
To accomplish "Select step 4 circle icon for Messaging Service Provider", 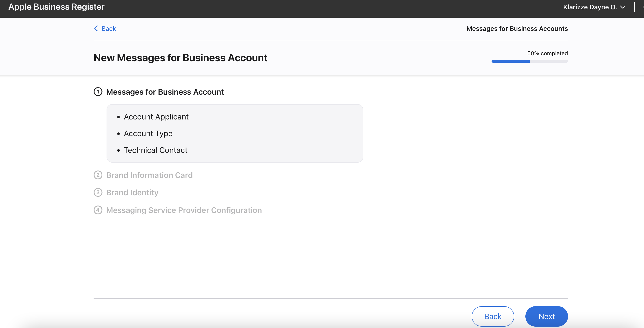I will point(98,210).
